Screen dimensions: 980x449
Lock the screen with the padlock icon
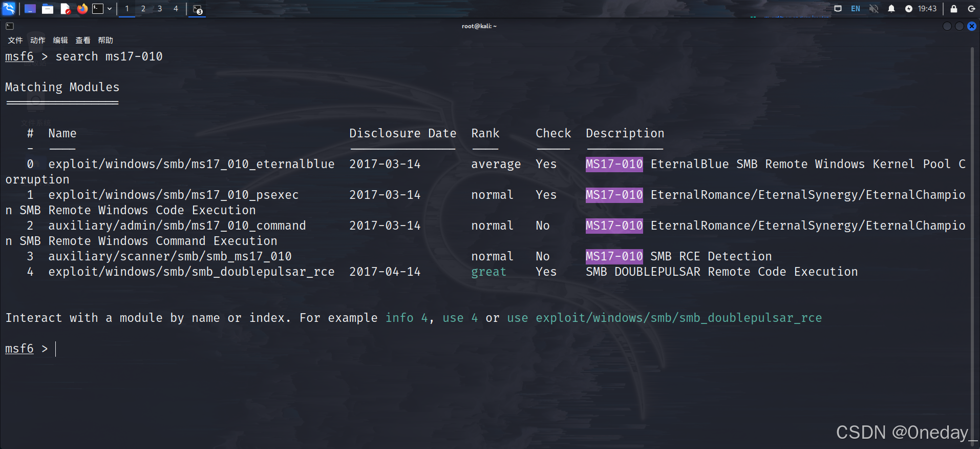coord(954,9)
